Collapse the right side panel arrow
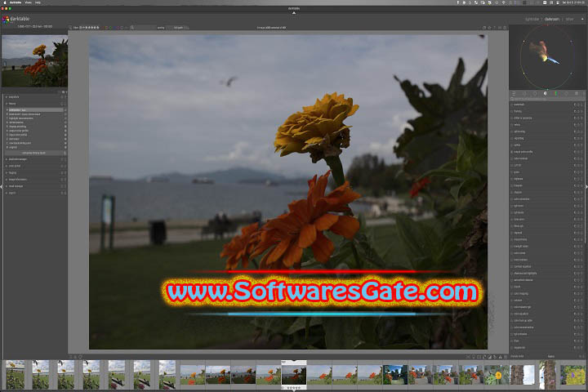This screenshot has width=588, height=392. click(x=586, y=186)
